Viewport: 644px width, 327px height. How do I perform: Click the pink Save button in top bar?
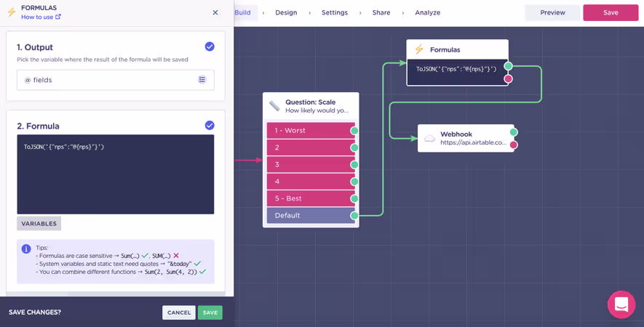point(611,13)
